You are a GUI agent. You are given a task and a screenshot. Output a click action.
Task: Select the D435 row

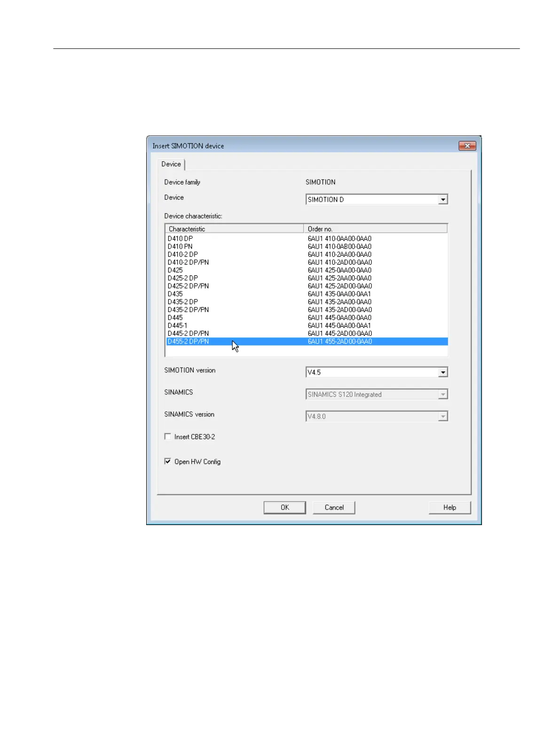pos(307,294)
